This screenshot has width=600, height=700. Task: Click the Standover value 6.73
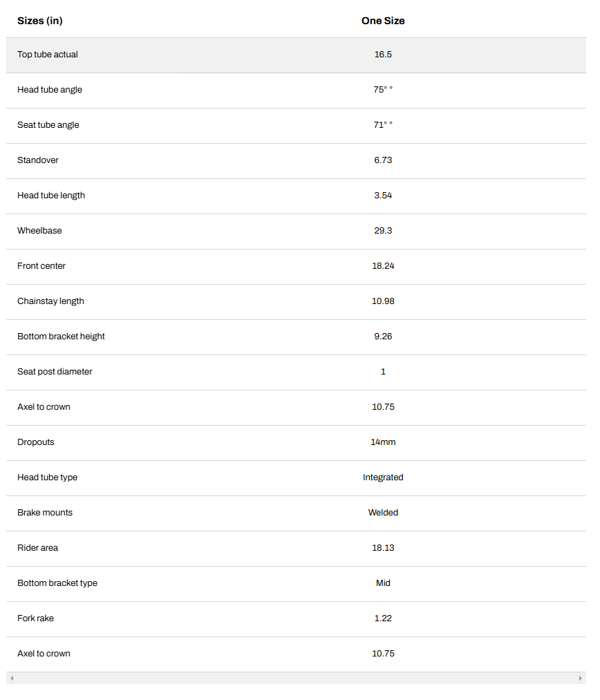click(383, 160)
